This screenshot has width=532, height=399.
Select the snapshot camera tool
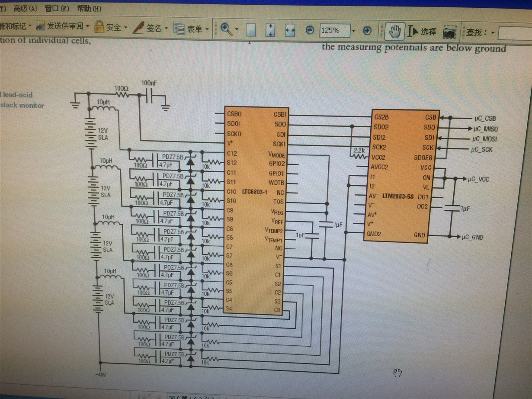[450, 32]
